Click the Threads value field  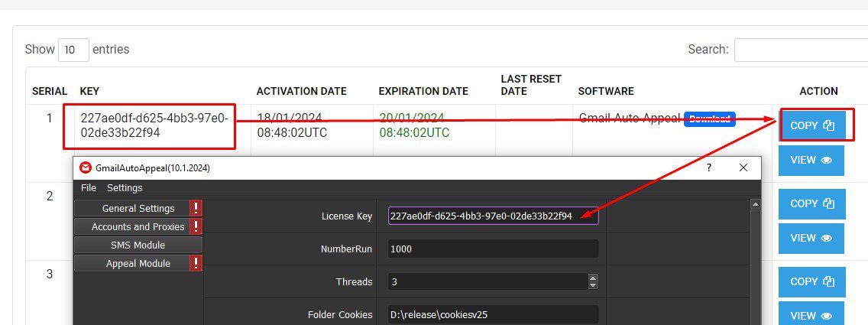coord(487,281)
